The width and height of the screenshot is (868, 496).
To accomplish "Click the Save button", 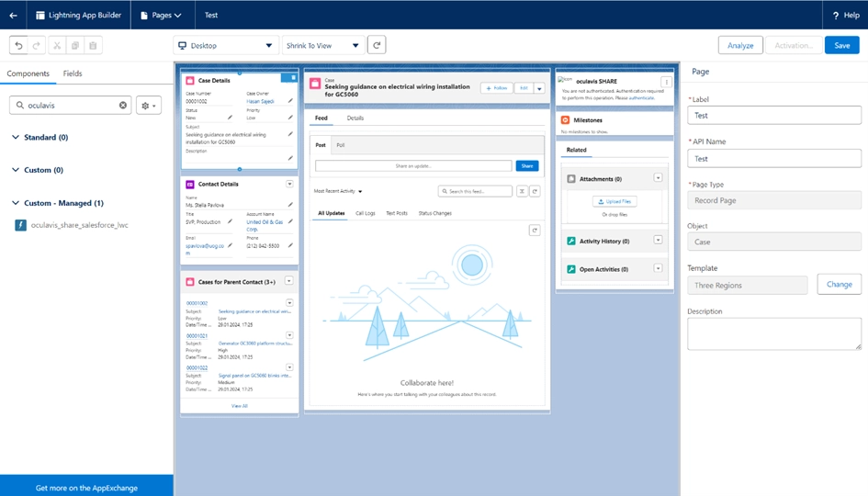I will coord(842,45).
